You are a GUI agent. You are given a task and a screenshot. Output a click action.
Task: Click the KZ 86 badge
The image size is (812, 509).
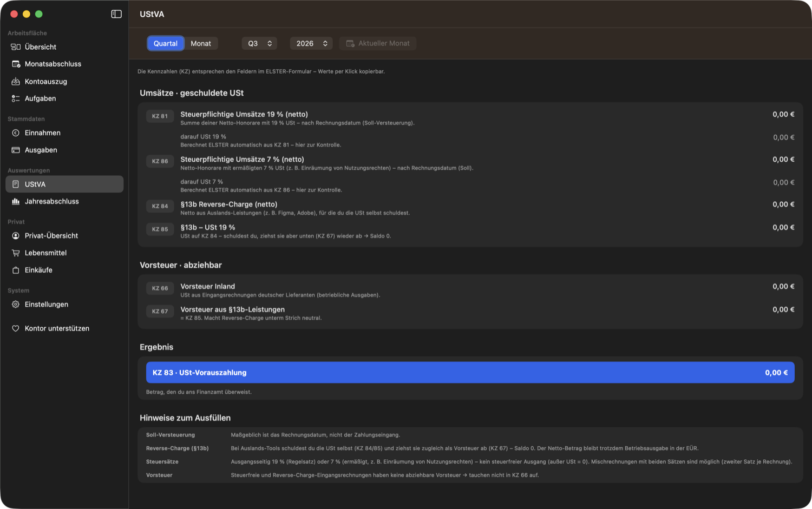pos(160,161)
